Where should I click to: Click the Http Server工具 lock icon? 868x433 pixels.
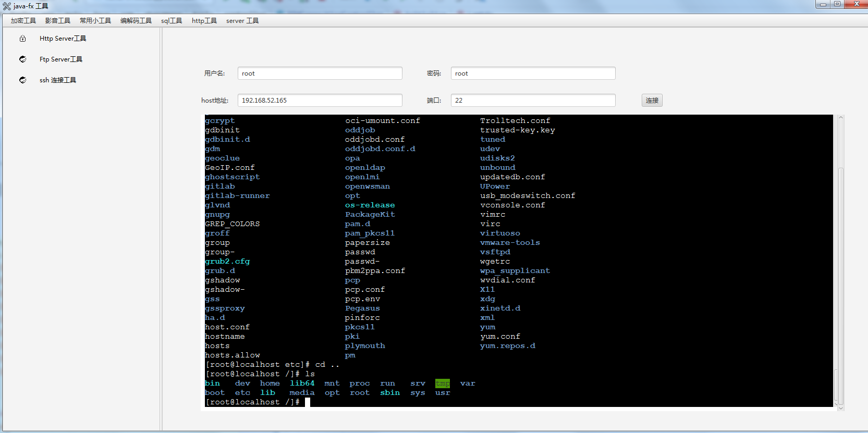(x=22, y=39)
